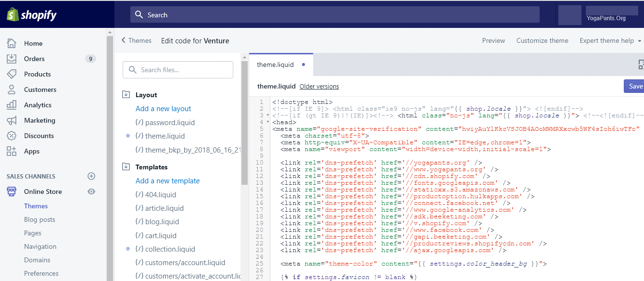Collapse the code fold arrow at line 3
The width and height of the screenshot is (644, 281).
(x=268, y=115)
